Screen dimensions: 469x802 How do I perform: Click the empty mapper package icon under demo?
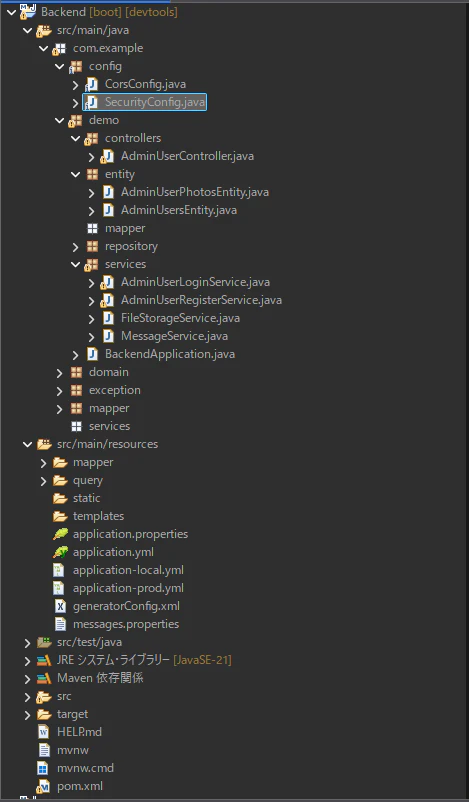click(93, 228)
